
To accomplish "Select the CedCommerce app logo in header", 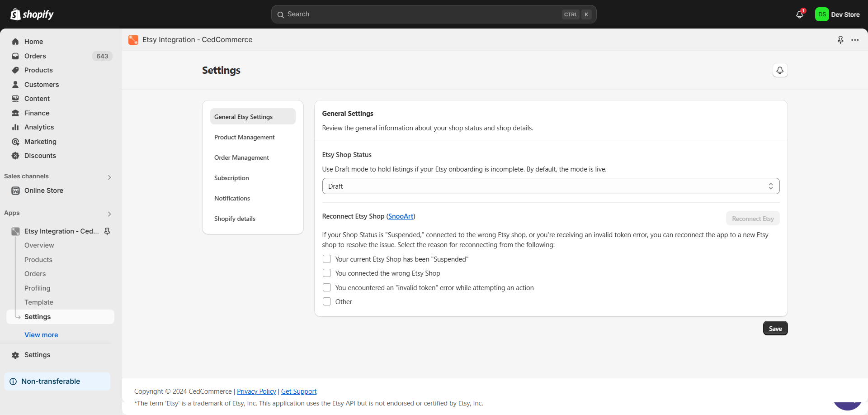I will (x=133, y=40).
